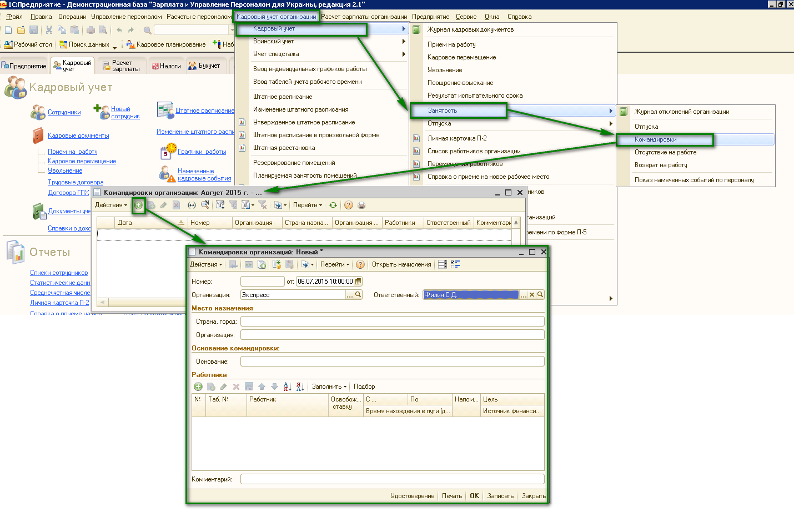The width and height of the screenshot is (794, 532).
Task: Click the main toolbar Print icon
Action: pos(91,30)
